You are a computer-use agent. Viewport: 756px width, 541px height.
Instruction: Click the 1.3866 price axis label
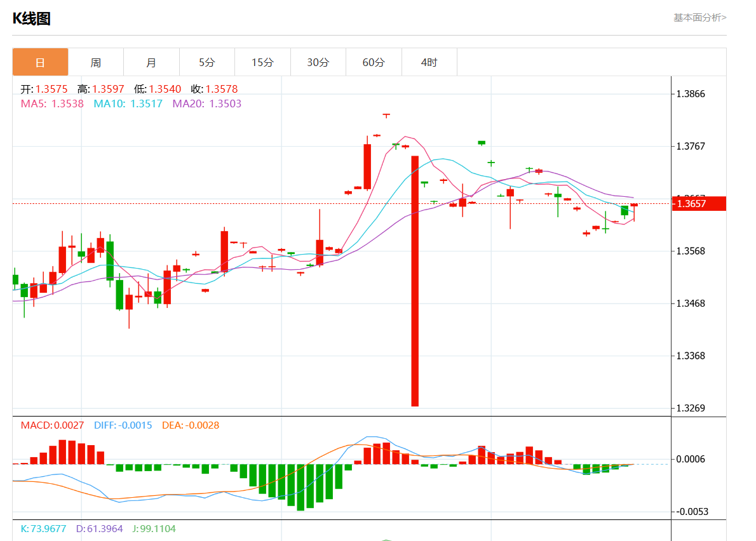691,94
